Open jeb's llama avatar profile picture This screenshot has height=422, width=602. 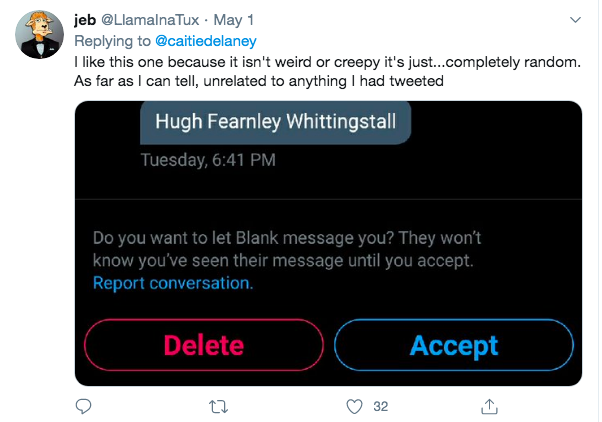pyautogui.click(x=40, y=35)
